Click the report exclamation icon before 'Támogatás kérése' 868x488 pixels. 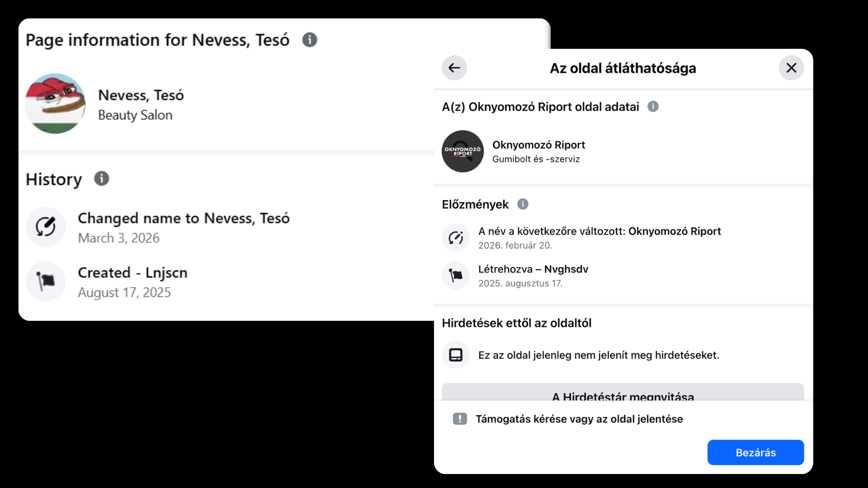tap(460, 419)
